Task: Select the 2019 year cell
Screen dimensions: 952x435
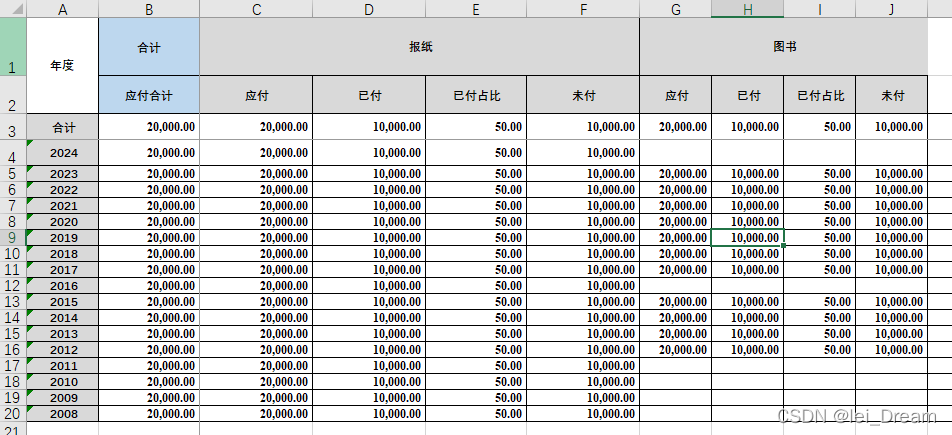Action: [63, 238]
